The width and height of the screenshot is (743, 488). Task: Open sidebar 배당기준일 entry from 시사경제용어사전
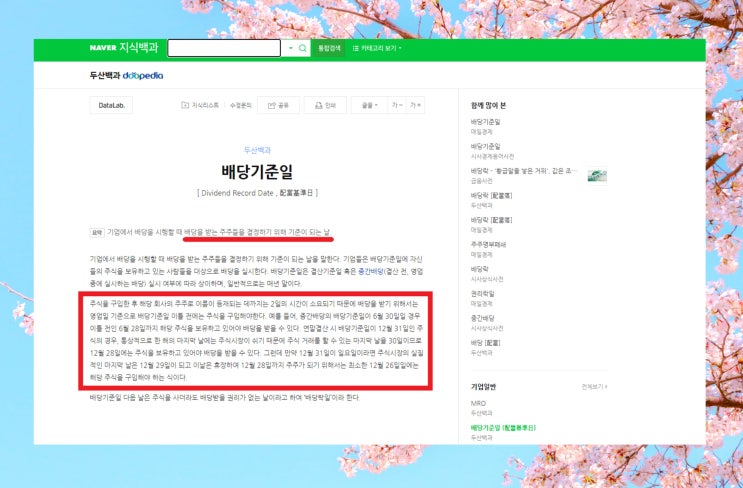pyautogui.click(x=485, y=146)
